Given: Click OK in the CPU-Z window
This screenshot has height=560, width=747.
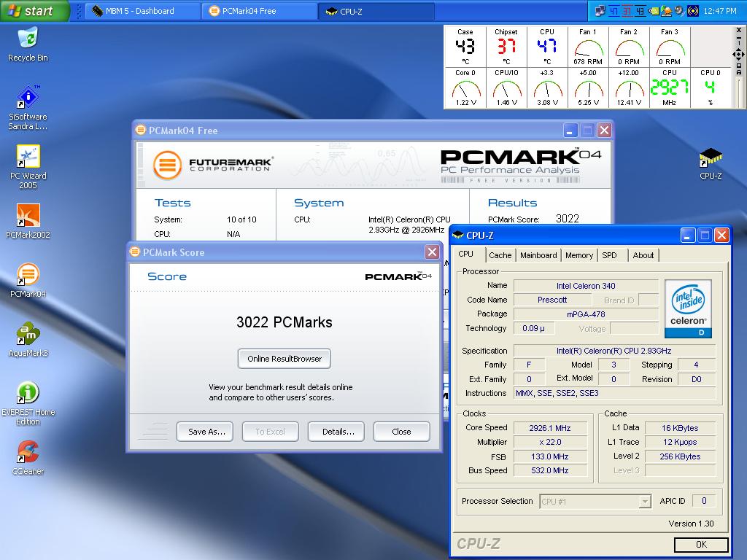Looking at the screenshot, I should [701, 544].
